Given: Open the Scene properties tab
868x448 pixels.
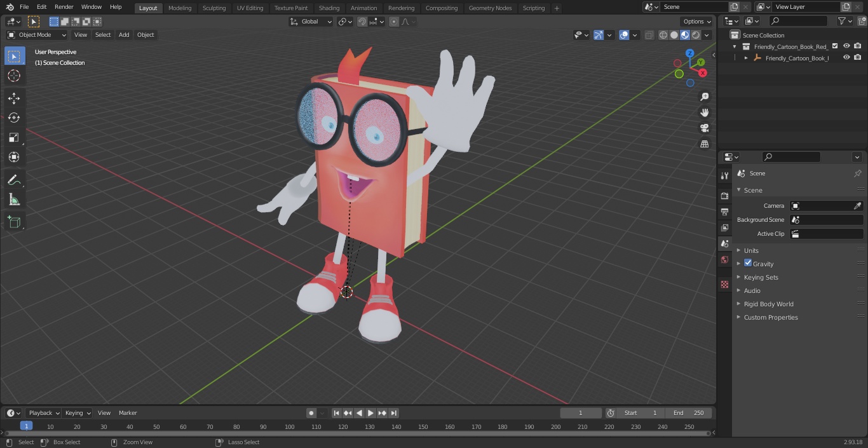Looking at the screenshot, I should [x=724, y=243].
